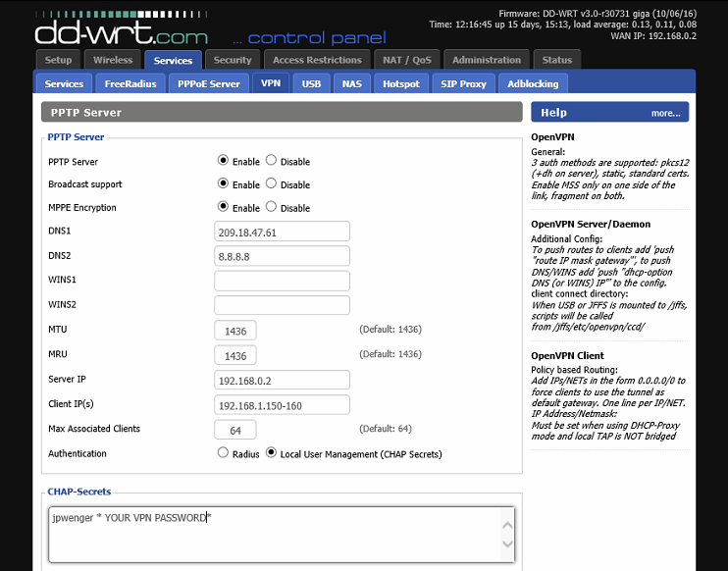Focus the WINS2 input field

click(282, 305)
